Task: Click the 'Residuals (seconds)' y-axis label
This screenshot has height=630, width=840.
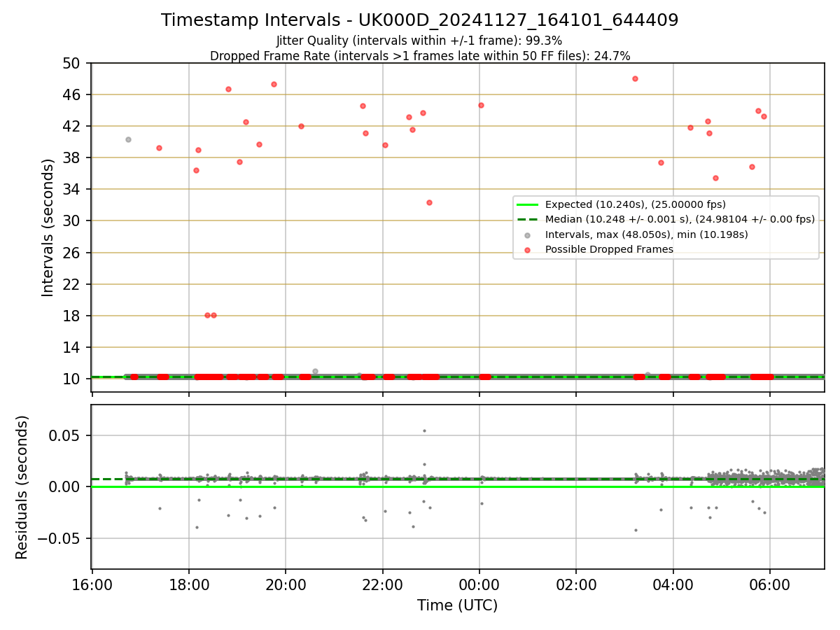Action: (22, 487)
